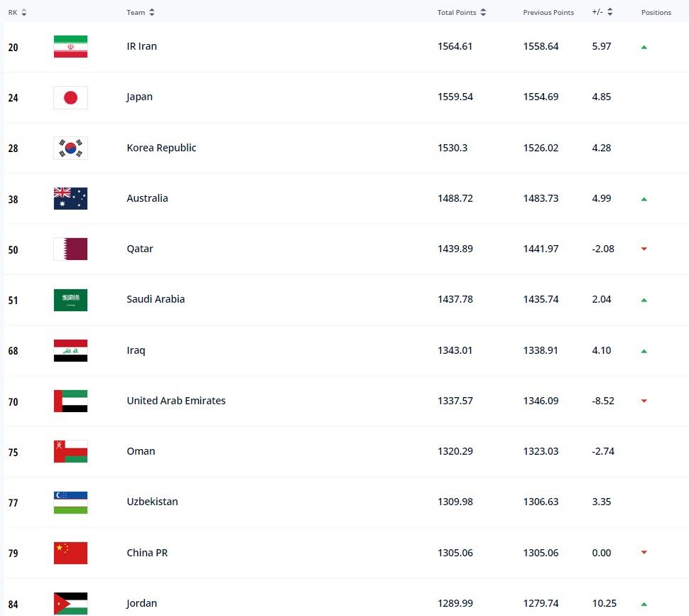Sort teams using the Team column arrows
The width and height of the screenshot is (689, 616).
[152, 11]
